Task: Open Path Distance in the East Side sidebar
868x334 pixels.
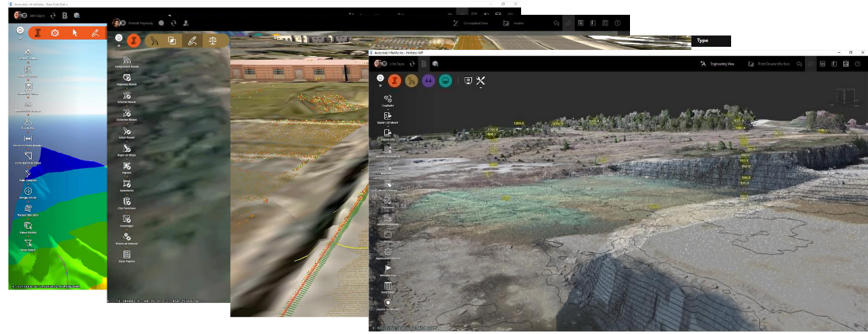Action: [28, 175]
